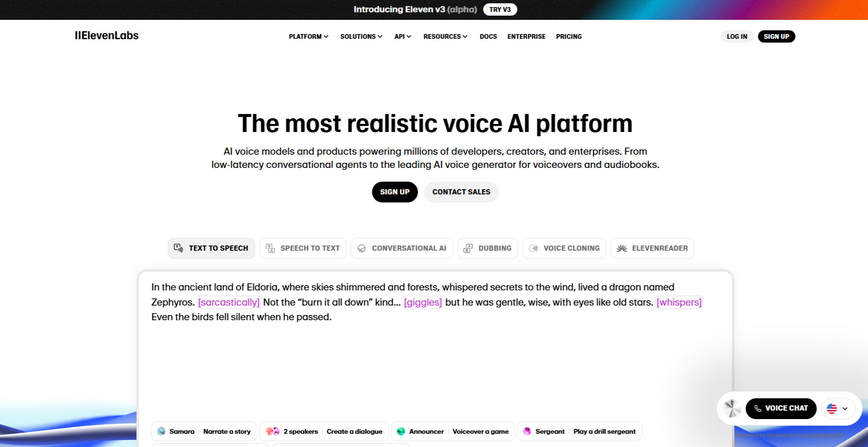Select the SPEECH TO TEXT tab
Viewport: 868px width, 447px height.
[x=303, y=248]
